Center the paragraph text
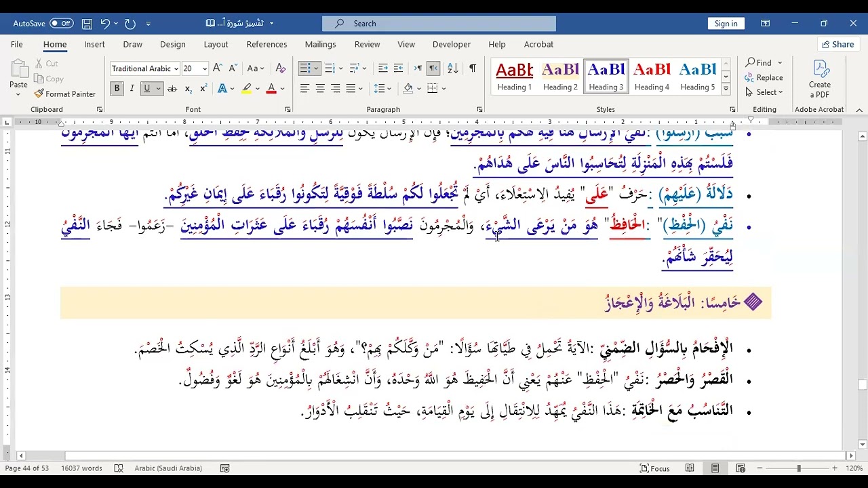The height and width of the screenshot is (488, 868). (320, 89)
